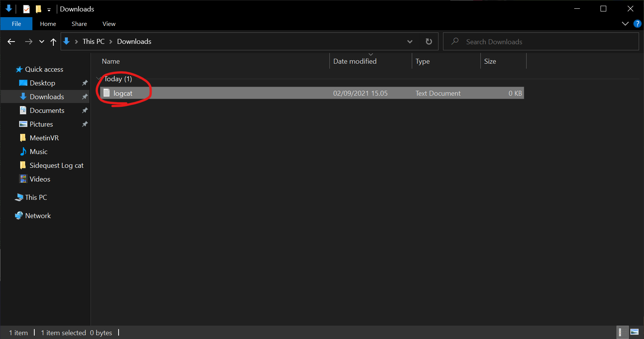Sort files by Date modified column
Image resolution: width=644 pixels, height=339 pixels.
pos(355,61)
